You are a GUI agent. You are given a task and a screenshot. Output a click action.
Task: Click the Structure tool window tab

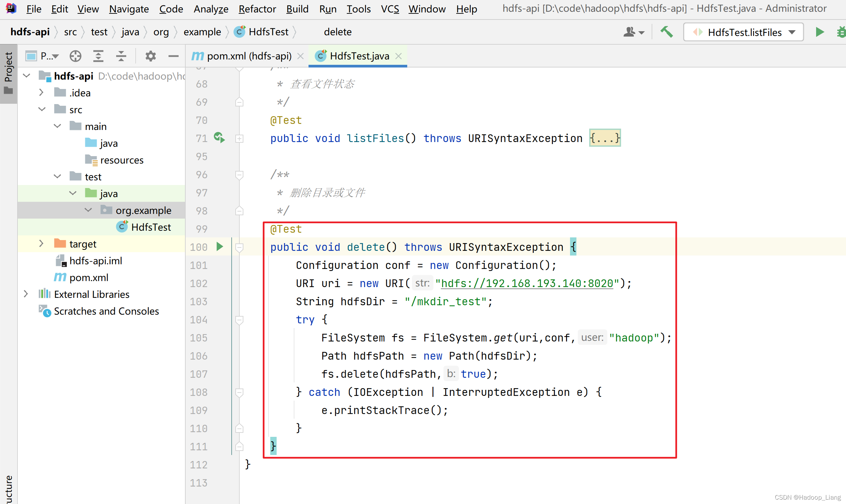point(8,489)
